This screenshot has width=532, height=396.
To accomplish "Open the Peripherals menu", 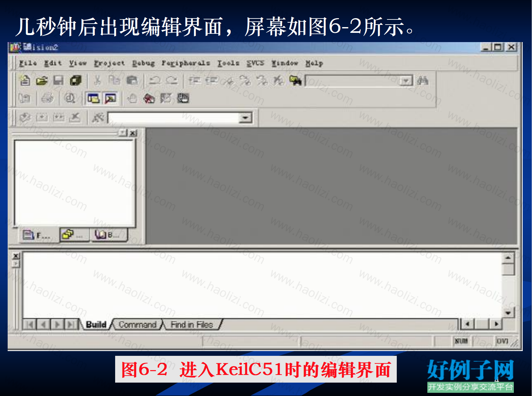I will tap(186, 63).
